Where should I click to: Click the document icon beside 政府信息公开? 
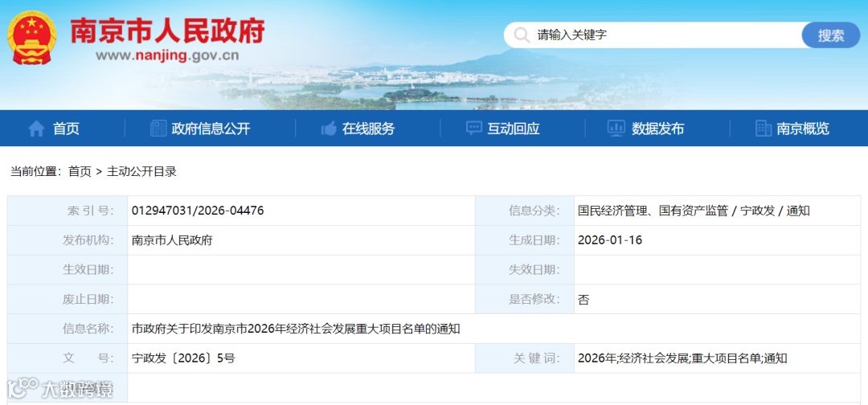pyautogui.click(x=158, y=129)
